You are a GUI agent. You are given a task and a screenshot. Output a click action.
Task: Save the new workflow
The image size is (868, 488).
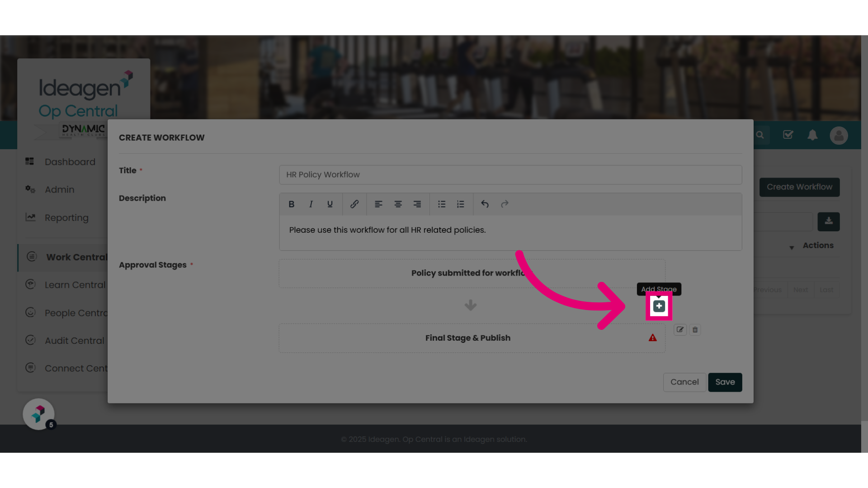pos(725,382)
